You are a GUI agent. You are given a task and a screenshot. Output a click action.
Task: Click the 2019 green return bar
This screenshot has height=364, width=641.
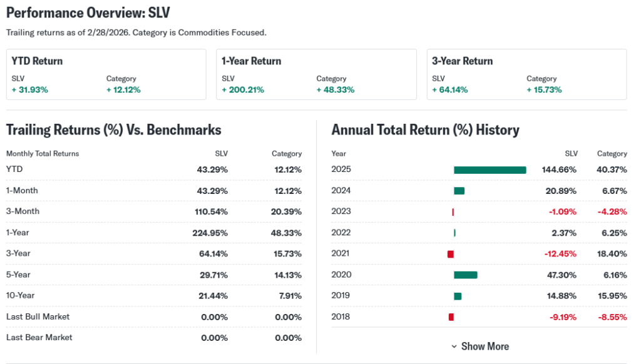point(458,296)
